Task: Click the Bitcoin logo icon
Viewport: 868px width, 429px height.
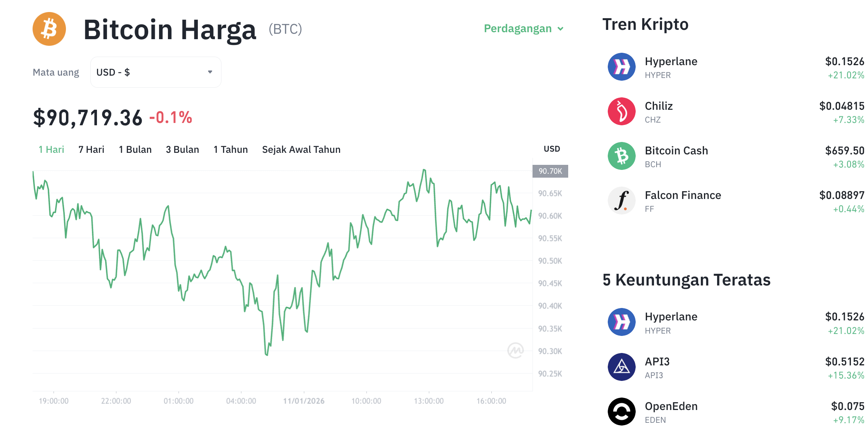Action: (49, 29)
